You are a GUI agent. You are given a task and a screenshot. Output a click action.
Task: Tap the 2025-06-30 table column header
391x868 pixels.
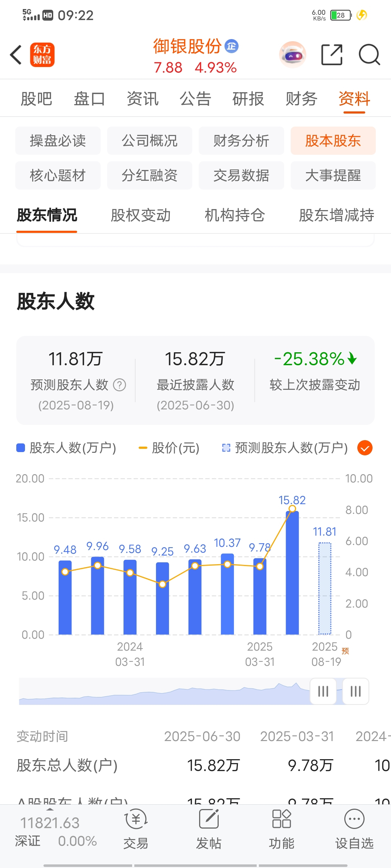click(x=202, y=736)
